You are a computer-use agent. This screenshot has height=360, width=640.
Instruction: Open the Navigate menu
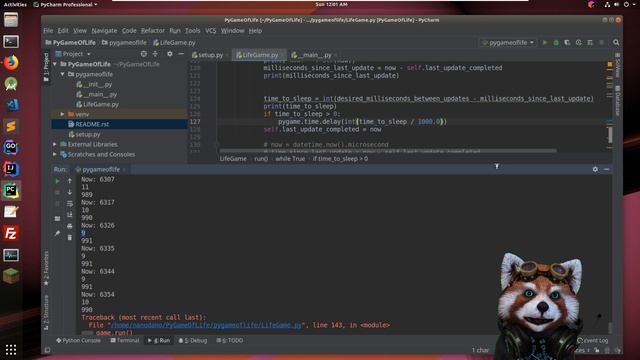point(104,31)
